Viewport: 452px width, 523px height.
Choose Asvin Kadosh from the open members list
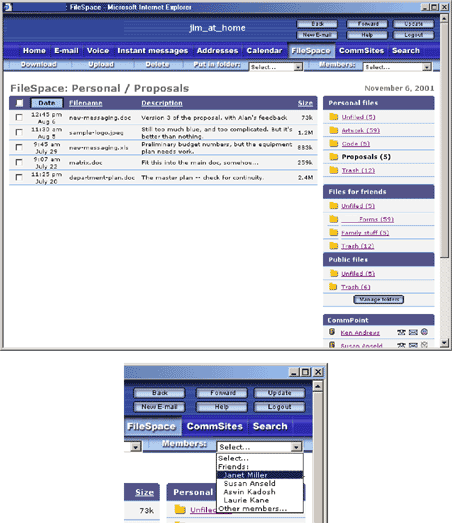point(260,492)
